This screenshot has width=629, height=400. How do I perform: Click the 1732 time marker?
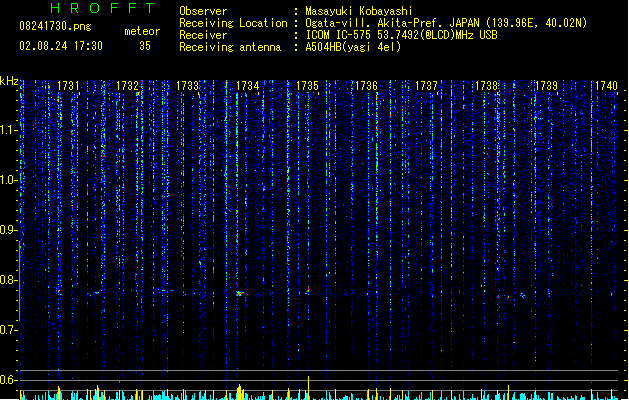click(127, 86)
